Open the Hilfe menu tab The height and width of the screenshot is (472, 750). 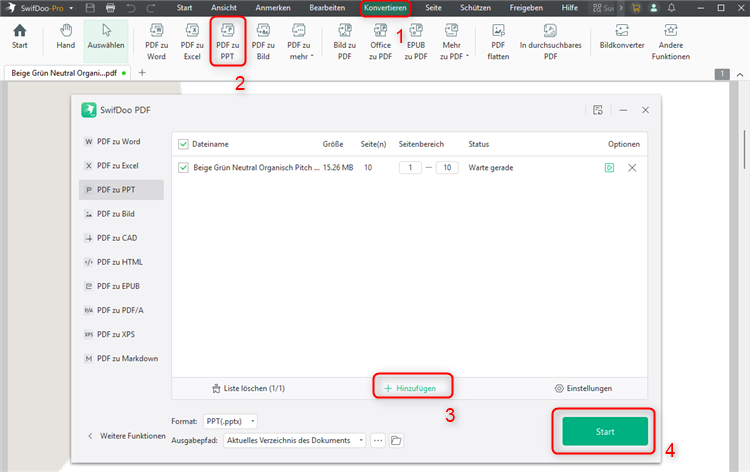tap(569, 8)
